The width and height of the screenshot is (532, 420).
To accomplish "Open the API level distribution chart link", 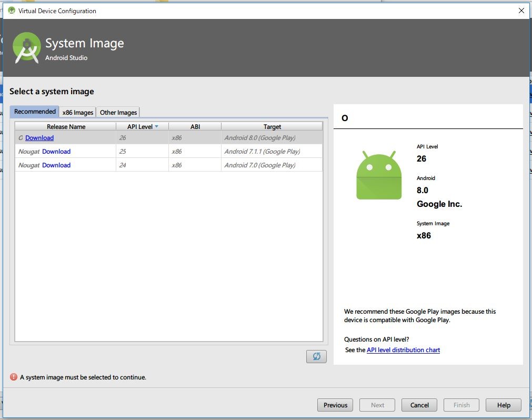I will pyautogui.click(x=403, y=350).
